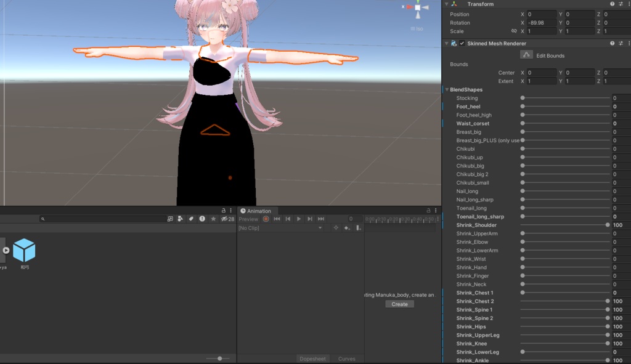Image resolution: width=631 pixels, height=364 pixels.
Task: Switch to Curves view
Action: pyautogui.click(x=346, y=359)
